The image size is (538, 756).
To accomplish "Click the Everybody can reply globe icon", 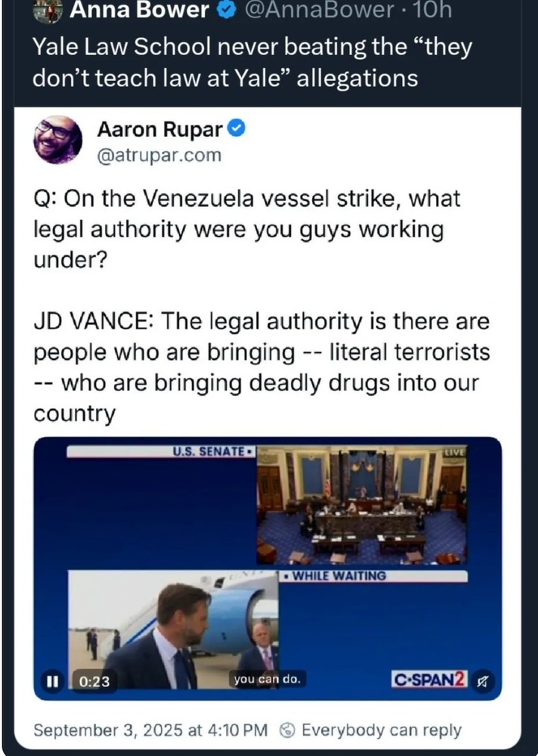I will tap(288, 730).
